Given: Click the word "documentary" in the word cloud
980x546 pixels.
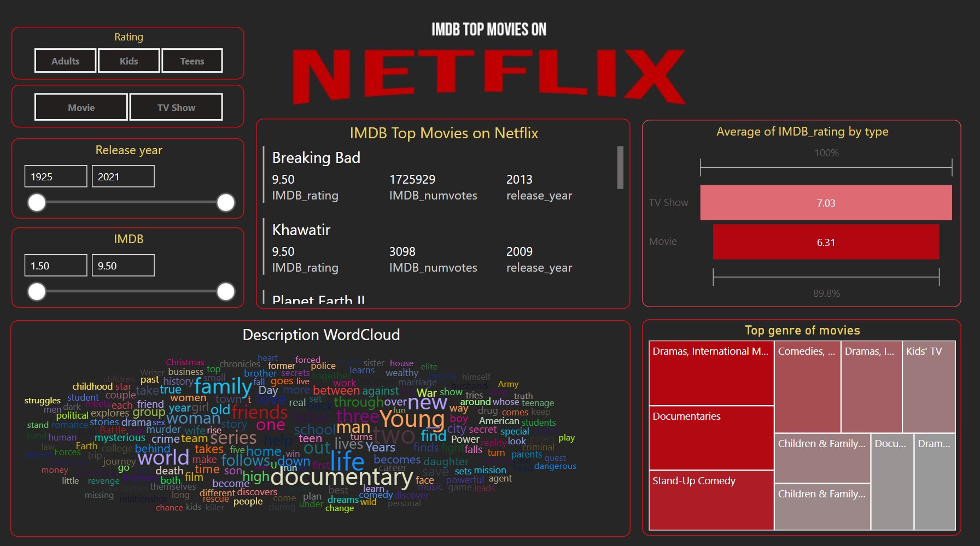Looking at the screenshot, I should tap(341, 477).
